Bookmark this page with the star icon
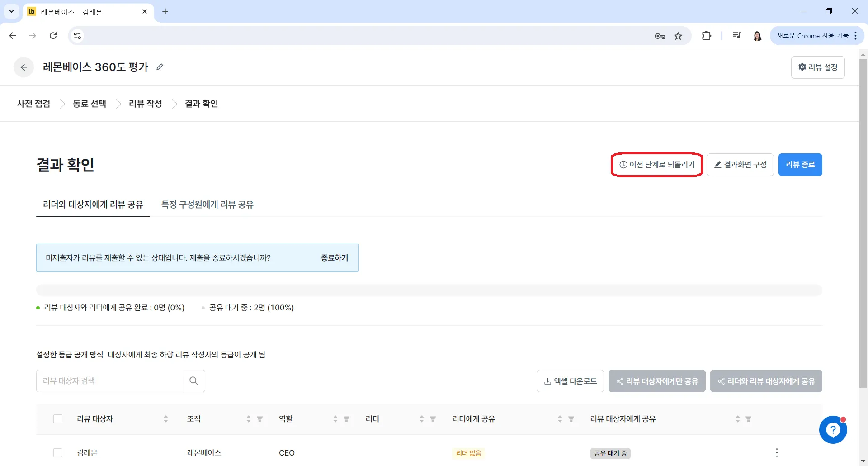Screen dimensions: 868x466 [x=678, y=36]
